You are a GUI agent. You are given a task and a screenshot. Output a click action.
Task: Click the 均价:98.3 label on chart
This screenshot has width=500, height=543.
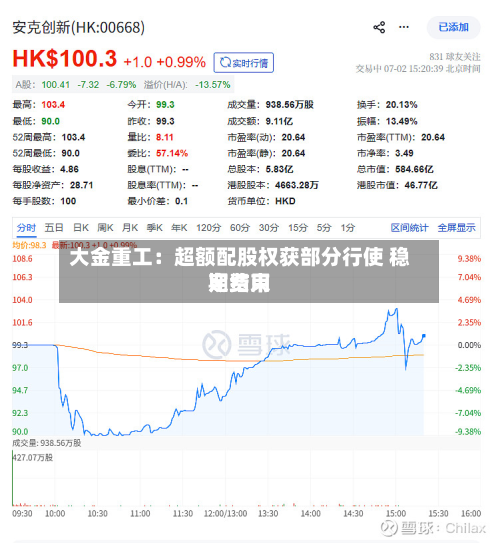tap(29, 245)
